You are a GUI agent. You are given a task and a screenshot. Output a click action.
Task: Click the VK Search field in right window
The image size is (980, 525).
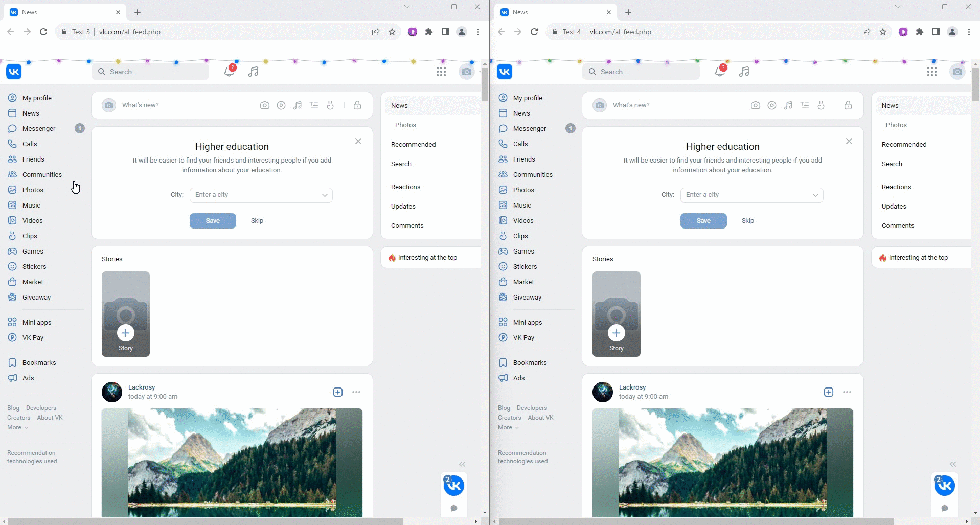tap(642, 72)
